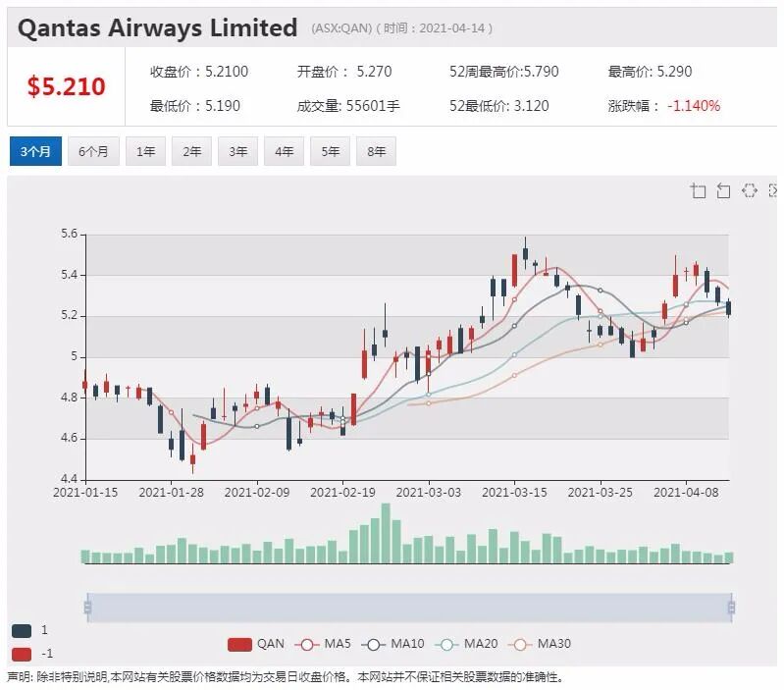
Task: Click the 收盘价：5.2100 value
Action: pos(199,72)
